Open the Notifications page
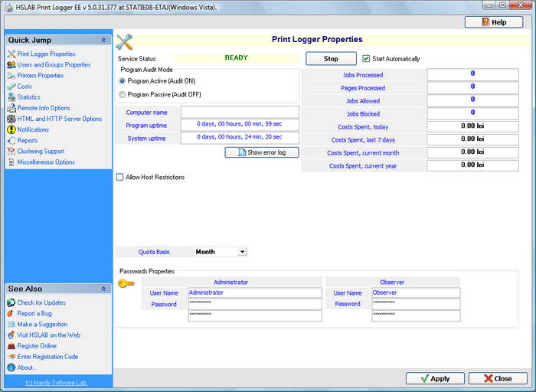Viewport: 536px width, 392px height. coord(33,129)
